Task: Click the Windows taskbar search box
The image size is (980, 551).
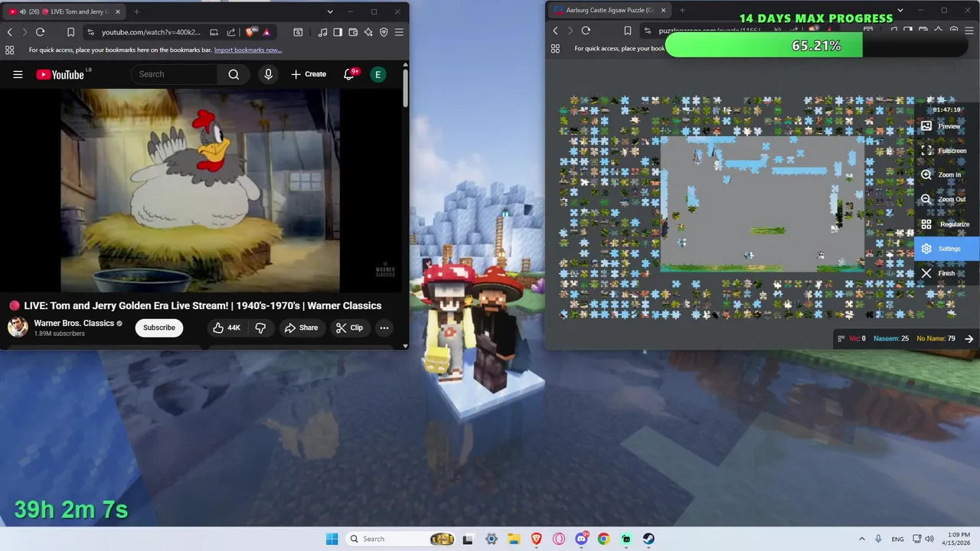Action: click(x=400, y=539)
